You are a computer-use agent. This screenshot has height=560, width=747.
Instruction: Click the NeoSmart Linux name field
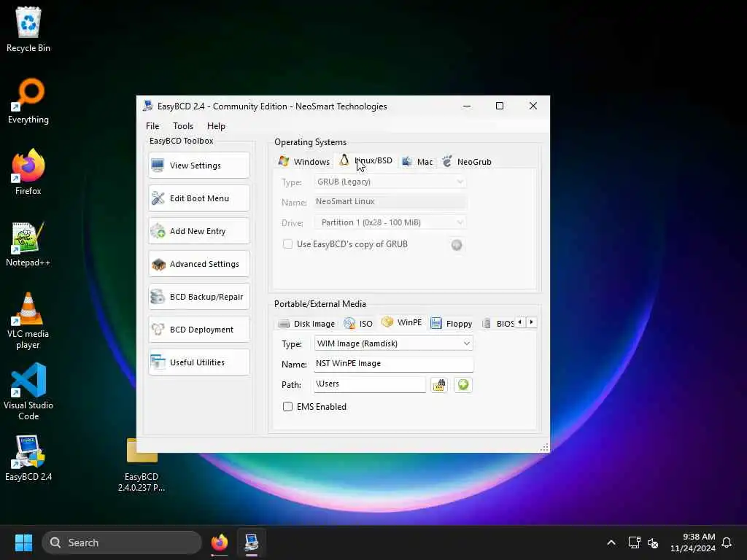[390, 201]
